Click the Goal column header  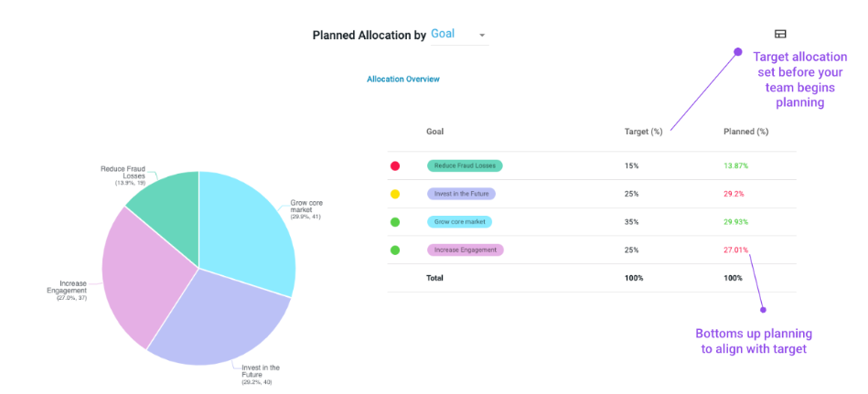(x=434, y=132)
